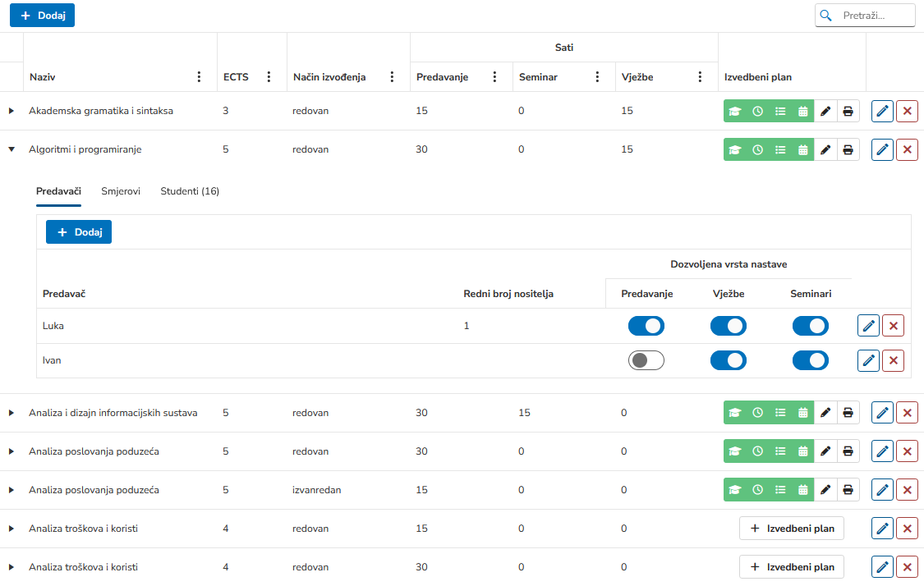The height and width of the screenshot is (586, 924).
Task: Print the plan for Akademska gramatika i sintaksa
Action: tap(848, 111)
